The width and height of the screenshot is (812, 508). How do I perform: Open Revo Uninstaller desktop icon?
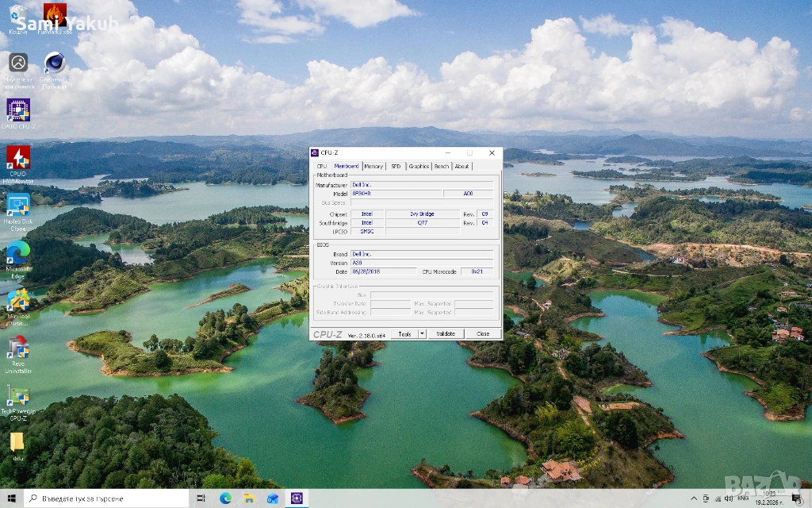pos(17,348)
